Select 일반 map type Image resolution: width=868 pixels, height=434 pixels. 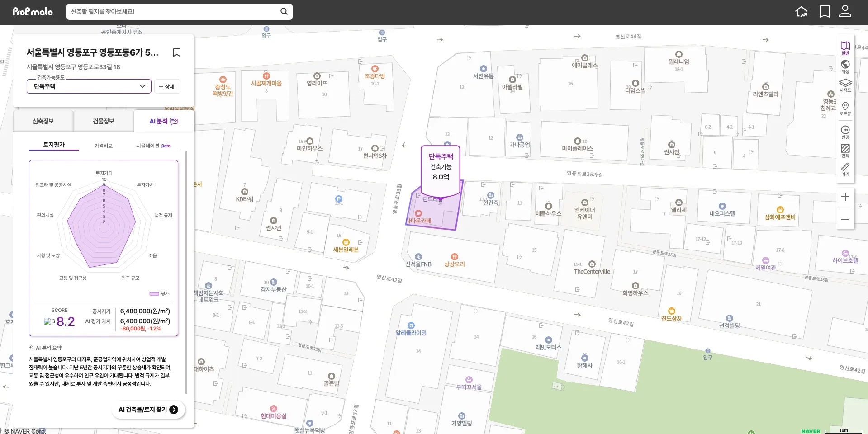point(845,48)
